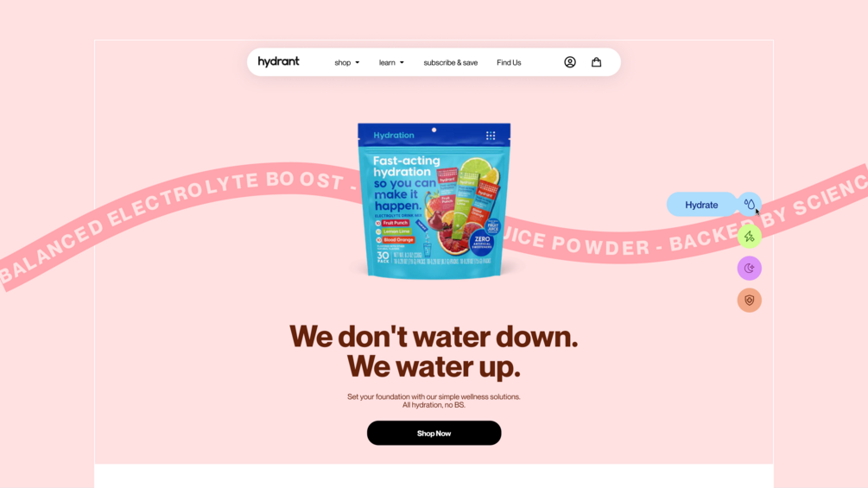
Task: Open the user account icon
Action: [570, 62]
